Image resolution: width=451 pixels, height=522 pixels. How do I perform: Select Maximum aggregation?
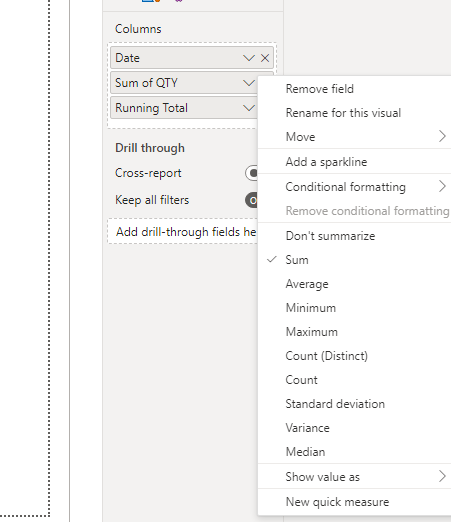point(355,332)
